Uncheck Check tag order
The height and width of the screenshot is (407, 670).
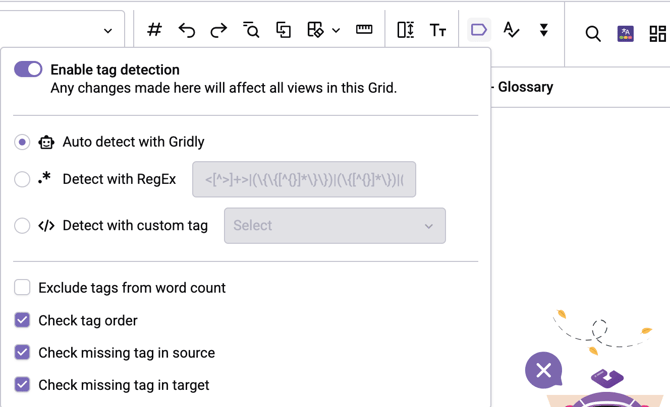tap(22, 320)
